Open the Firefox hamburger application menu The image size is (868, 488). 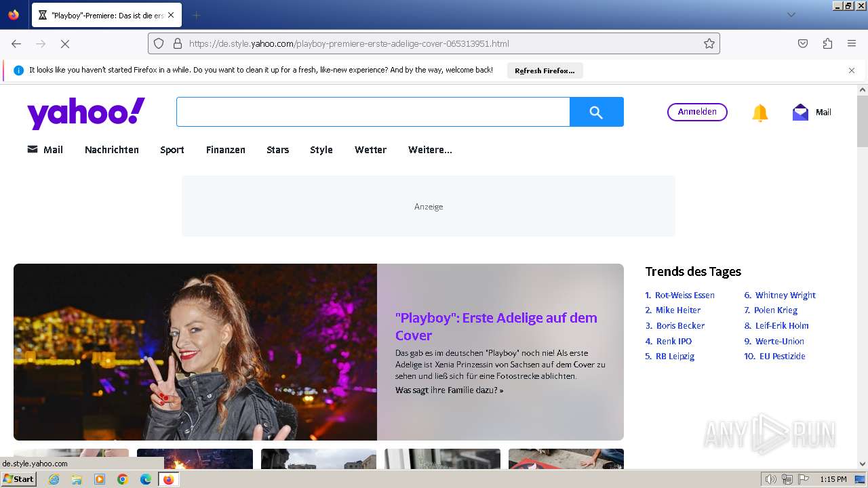pos(852,43)
